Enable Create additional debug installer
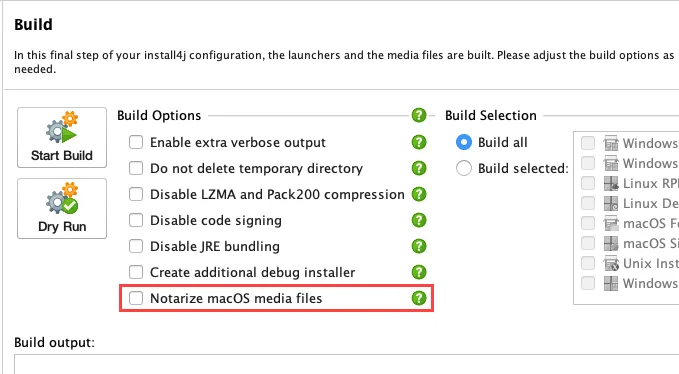Image resolution: width=679 pixels, height=374 pixels. click(x=136, y=272)
